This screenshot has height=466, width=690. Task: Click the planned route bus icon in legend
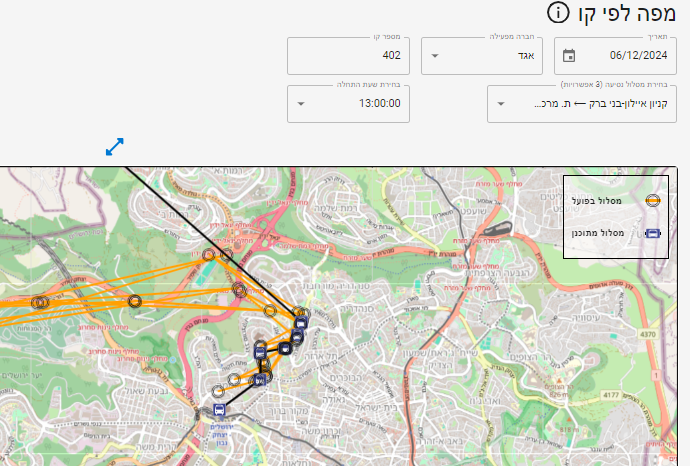coord(653,233)
